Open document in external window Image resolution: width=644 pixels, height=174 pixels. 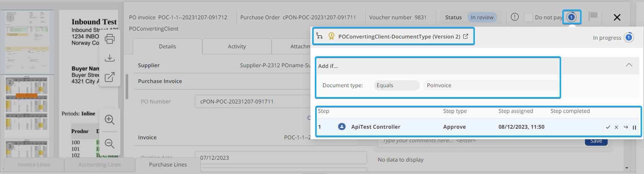[x=110, y=77]
